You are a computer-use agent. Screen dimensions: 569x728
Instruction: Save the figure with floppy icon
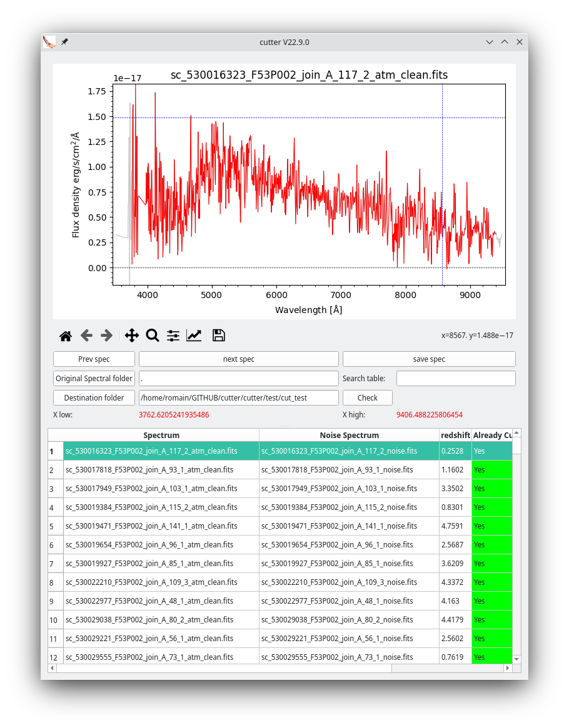pos(218,336)
